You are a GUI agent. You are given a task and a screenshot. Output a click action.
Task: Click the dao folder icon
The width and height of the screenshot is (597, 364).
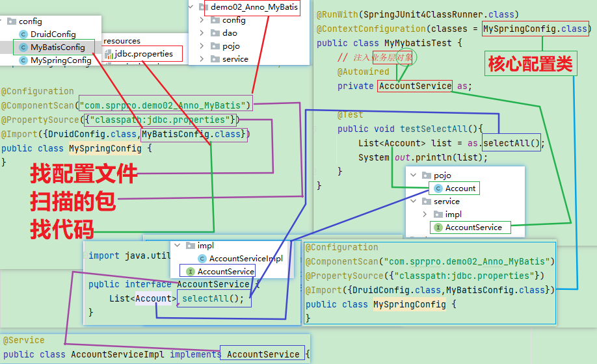click(215, 33)
